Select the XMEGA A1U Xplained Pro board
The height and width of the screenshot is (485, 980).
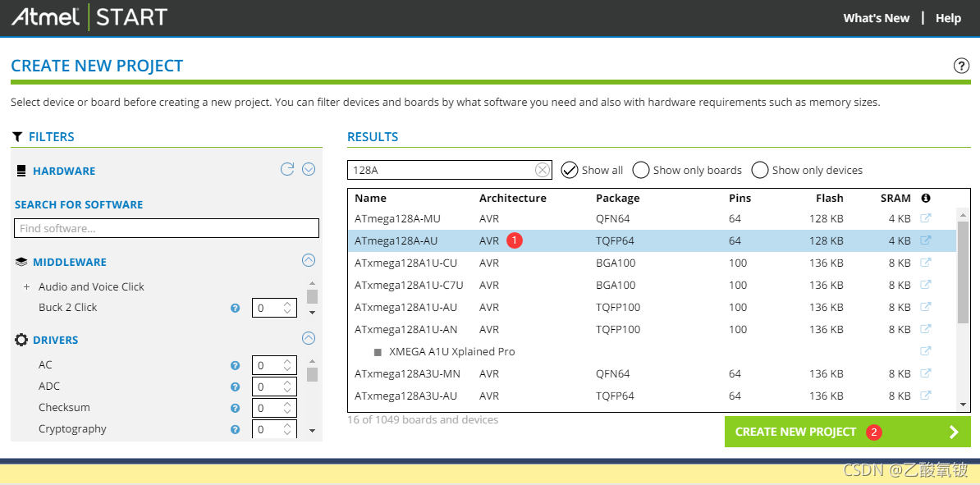652,352
